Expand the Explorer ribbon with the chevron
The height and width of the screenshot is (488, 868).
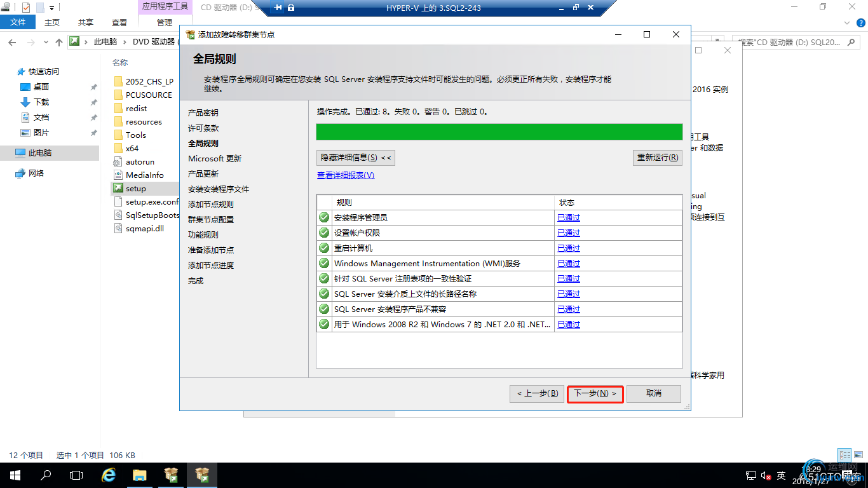[x=846, y=22]
